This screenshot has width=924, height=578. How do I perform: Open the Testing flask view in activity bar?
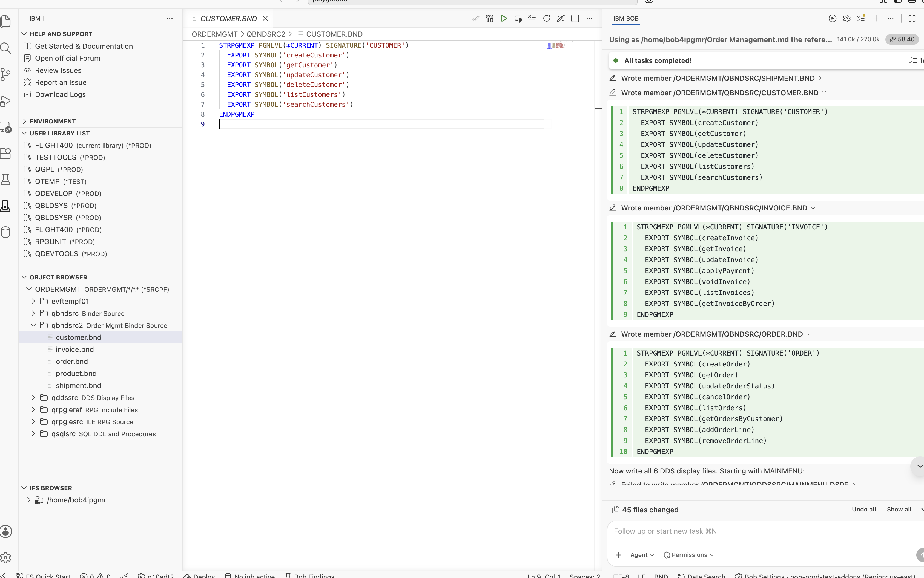(x=5, y=180)
